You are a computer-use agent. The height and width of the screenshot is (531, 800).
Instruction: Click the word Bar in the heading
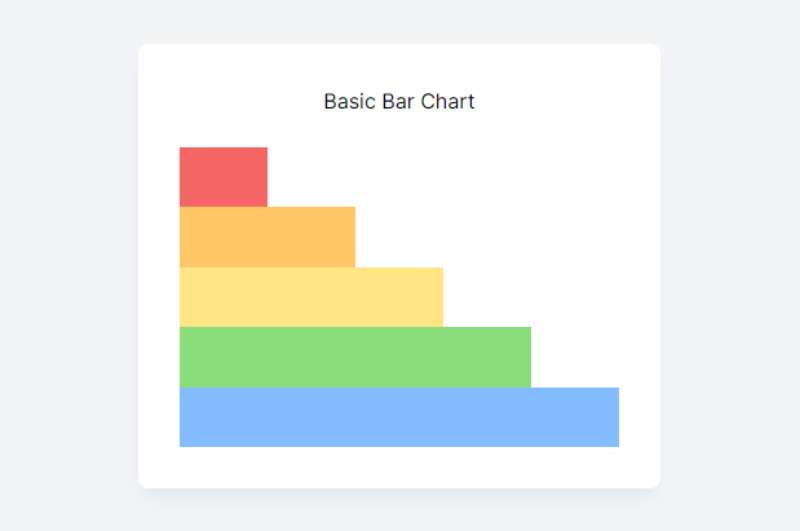[x=398, y=102]
